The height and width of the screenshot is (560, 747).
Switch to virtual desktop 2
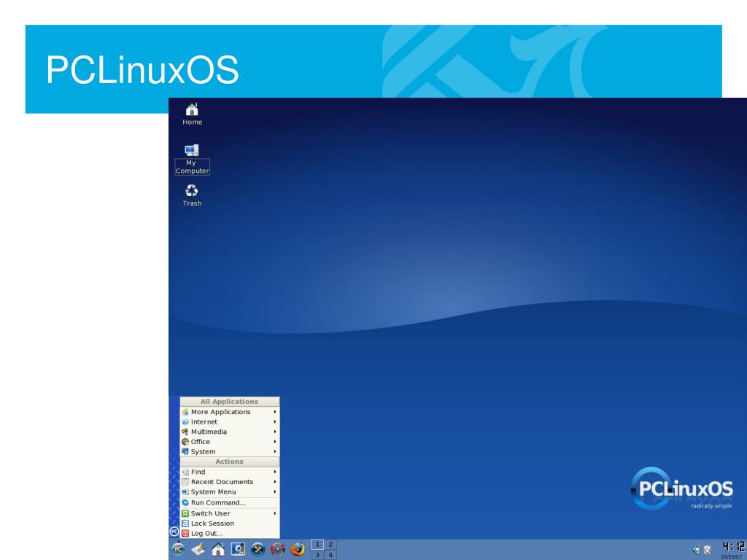330,544
